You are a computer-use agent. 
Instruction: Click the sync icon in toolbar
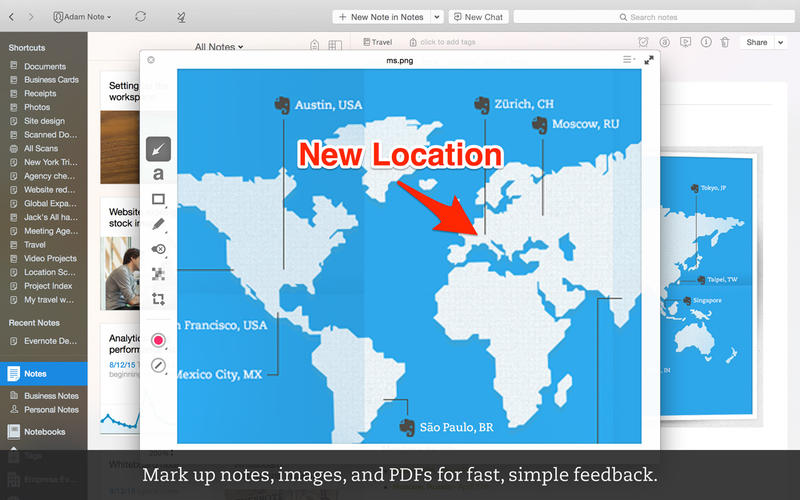pyautogui.click(x=140, y=17)
